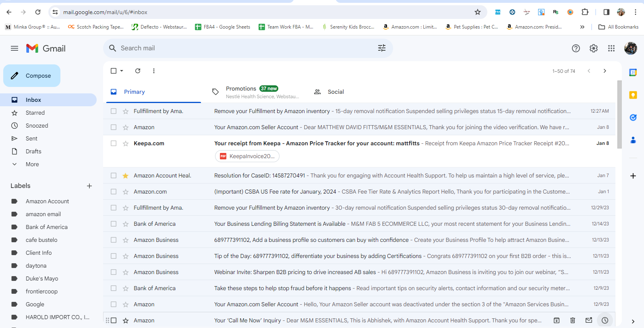Open the All Bookmarks folder
Screen dimensions: 644x328
pyautogui.click(x=619, y=27)
